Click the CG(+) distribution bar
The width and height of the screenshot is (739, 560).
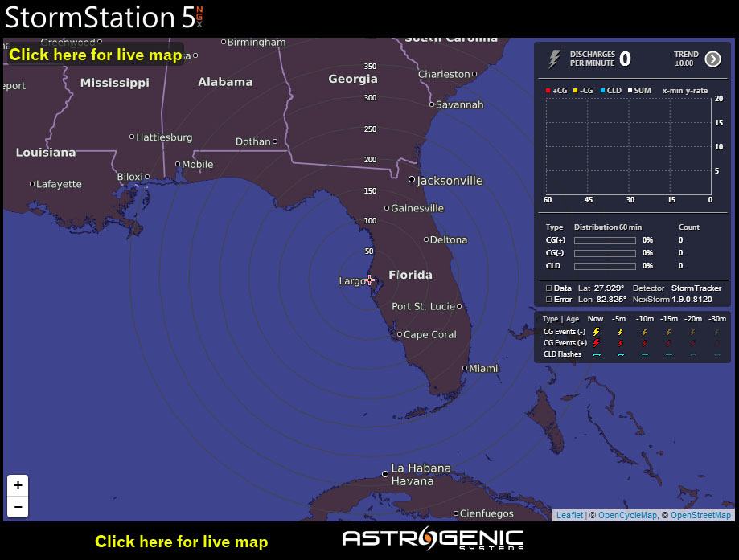pyautogui.click(x=605, y=239)
